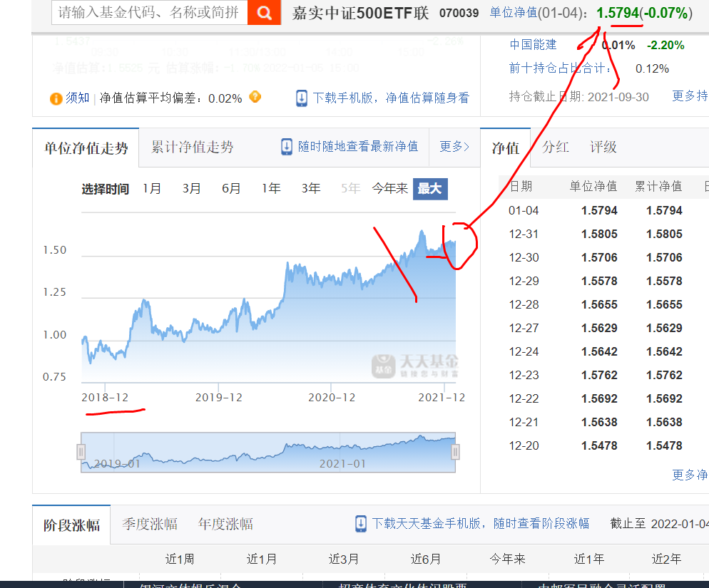The height and width of the screenshot is (588, 709).
Task: Switch to the 季度涨幅 tab
Action: pyautogui.click(x=150, y=525)
